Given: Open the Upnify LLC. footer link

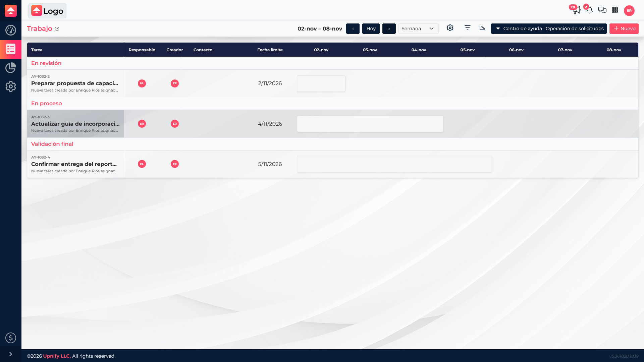Looking at the screenshot, I should (x=57, y=356).
